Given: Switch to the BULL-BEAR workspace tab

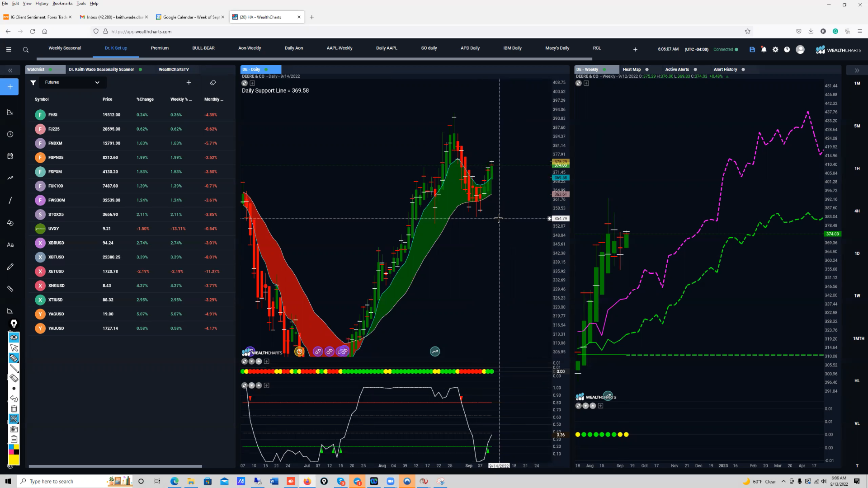Looking at the screenshot, I should click(x=203, y=48).
